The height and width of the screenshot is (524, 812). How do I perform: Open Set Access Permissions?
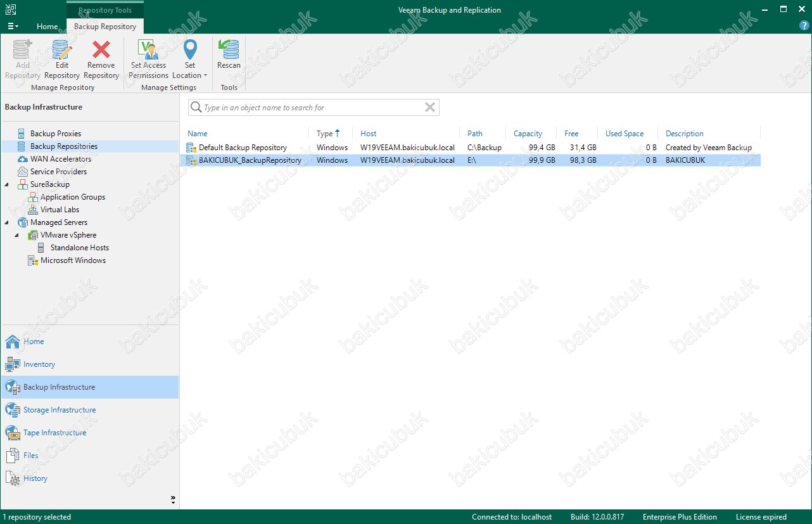[148, 60]
